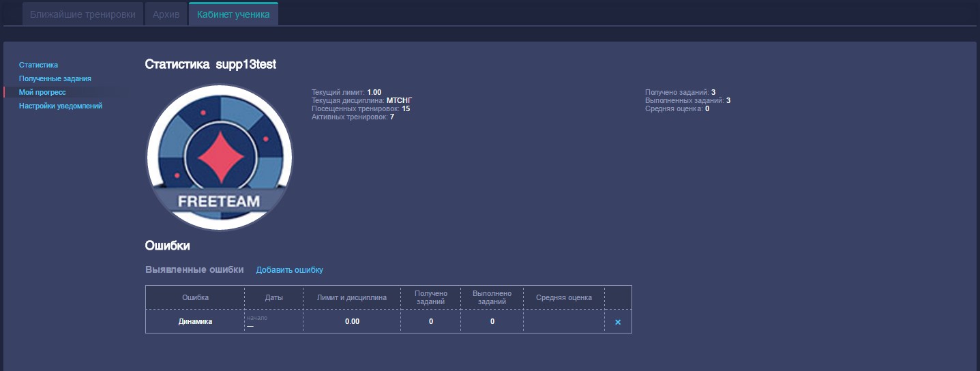This screenshot has width=980, height=371.
Task: Click the Активных тренировок 7 text
Action: (x=353, y=117)
